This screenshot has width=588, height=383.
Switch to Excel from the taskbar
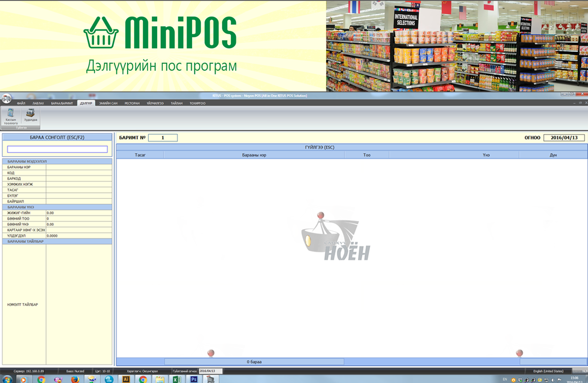[176, 379]
